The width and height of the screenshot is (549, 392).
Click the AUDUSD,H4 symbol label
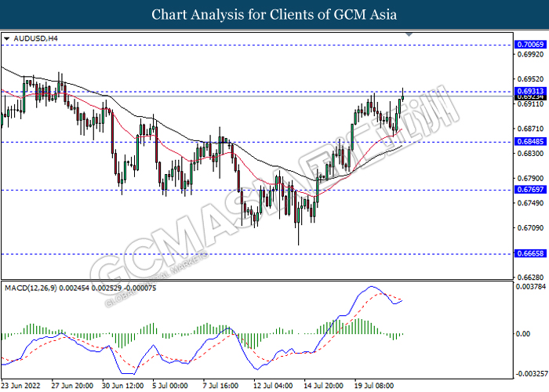click(x=35, y=38)
